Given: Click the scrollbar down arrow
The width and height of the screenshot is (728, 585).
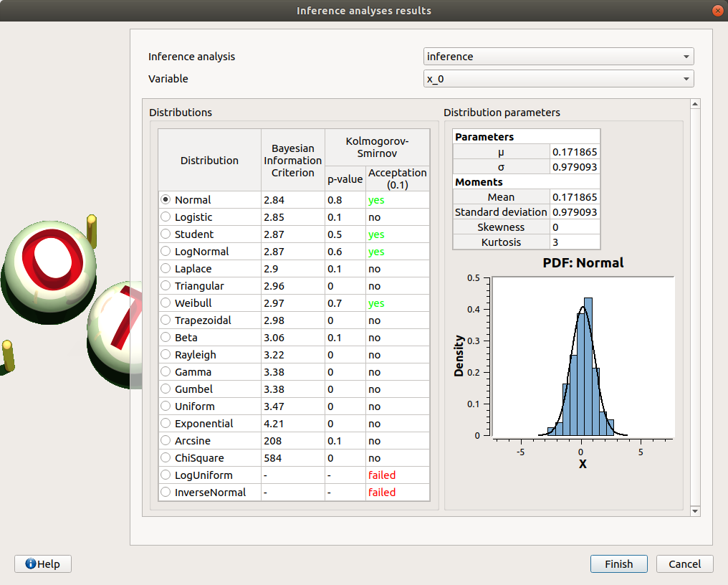Looking at the screenshot, I should [x=694, y=510].
